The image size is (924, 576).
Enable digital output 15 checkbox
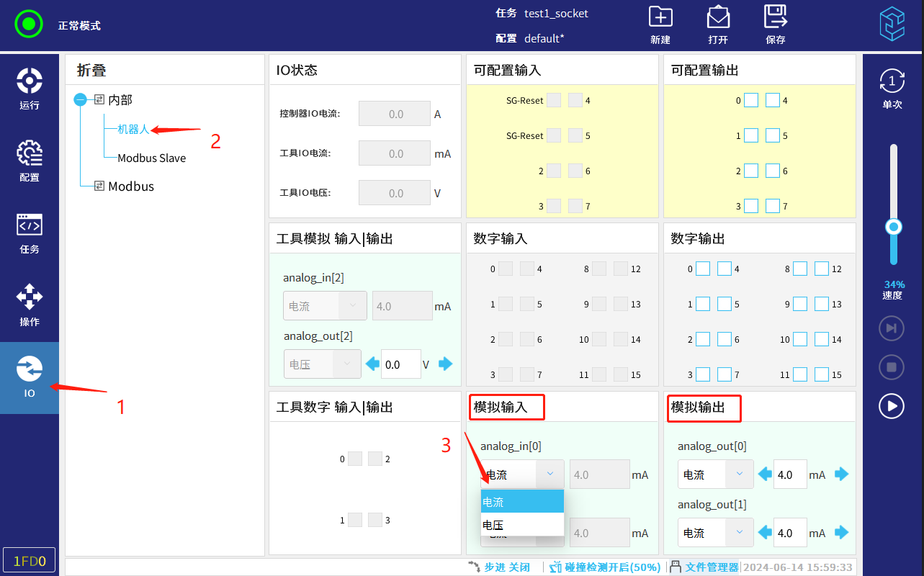pos(822,374)
